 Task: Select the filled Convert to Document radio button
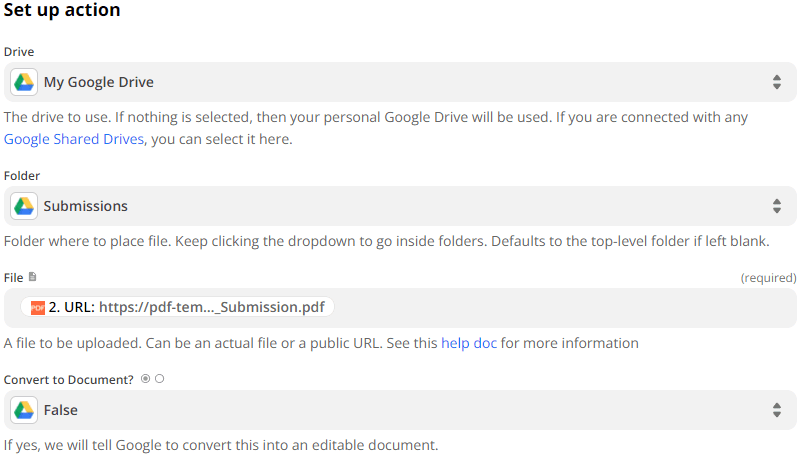coord(146,379)
